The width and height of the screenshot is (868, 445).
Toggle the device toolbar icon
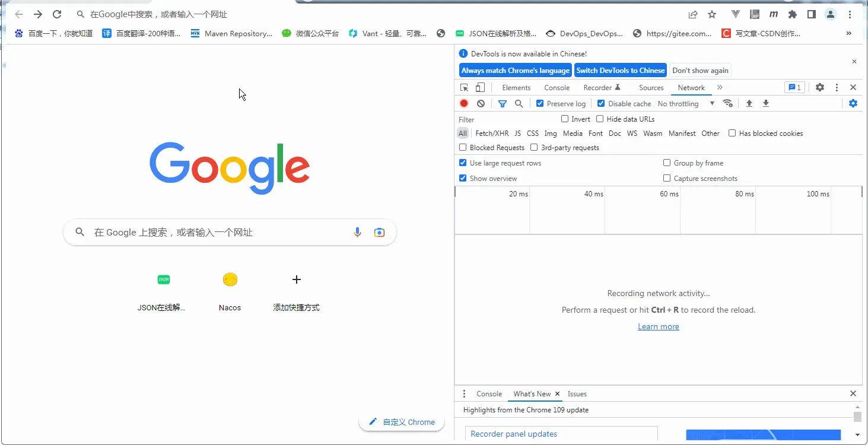point(480,87)
